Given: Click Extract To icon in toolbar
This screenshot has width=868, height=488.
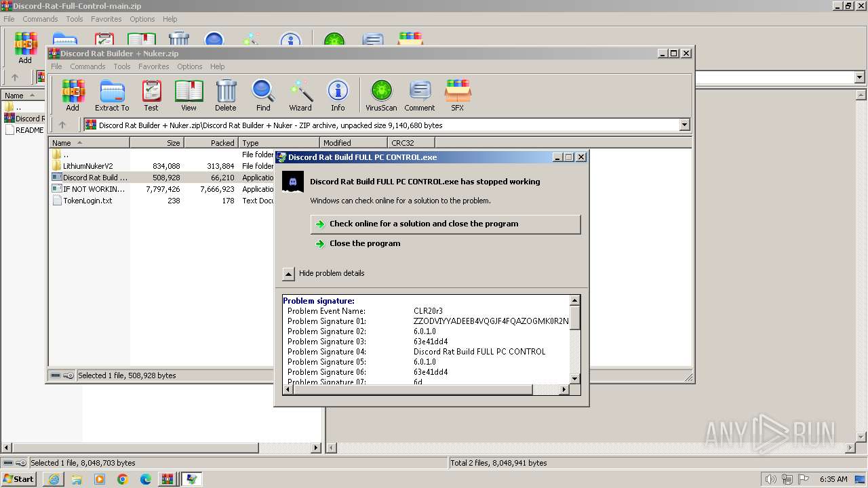Looking at the screenshot, I should click(x=112, y=95).
